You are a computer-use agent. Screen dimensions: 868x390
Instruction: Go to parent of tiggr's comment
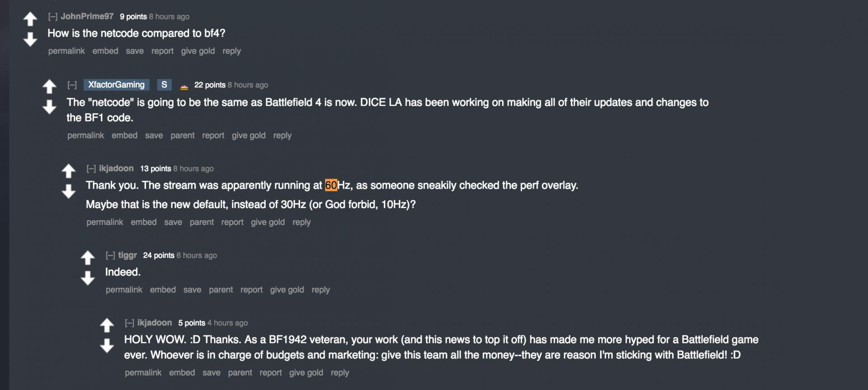pyautogui.click(x=221, y=290)
